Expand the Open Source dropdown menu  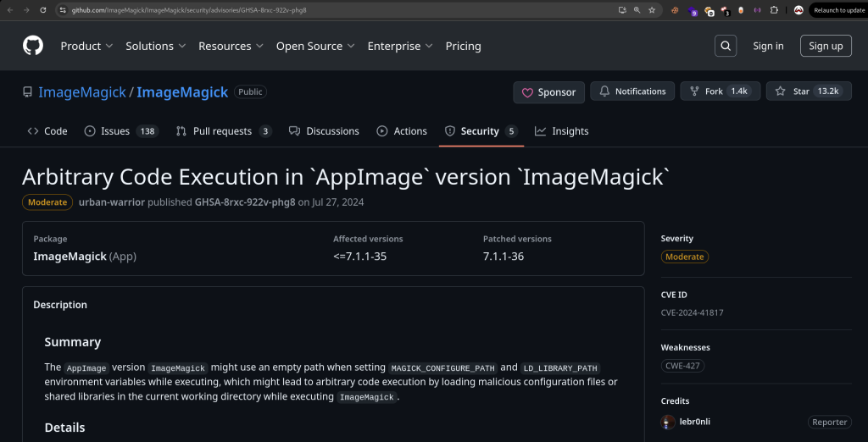point(315,46)
